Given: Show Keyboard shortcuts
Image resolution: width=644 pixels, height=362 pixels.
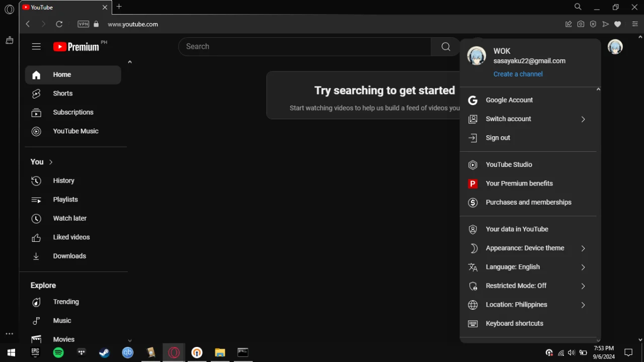Looking at the screenshot, I should pos(528,324).
